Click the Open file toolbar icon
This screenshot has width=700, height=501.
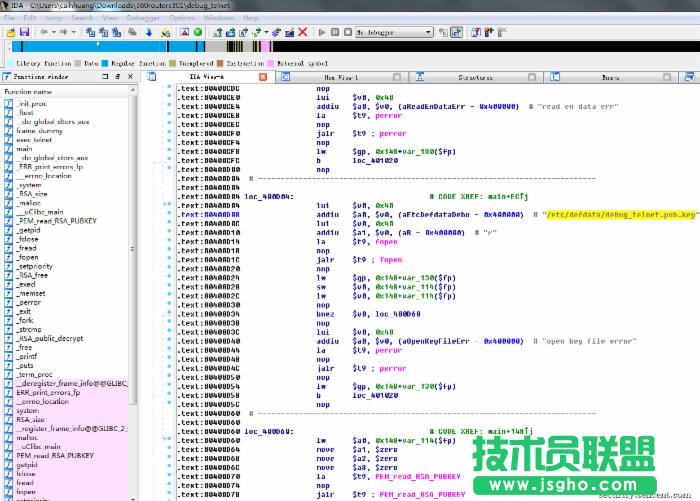(x=11, y=32)
